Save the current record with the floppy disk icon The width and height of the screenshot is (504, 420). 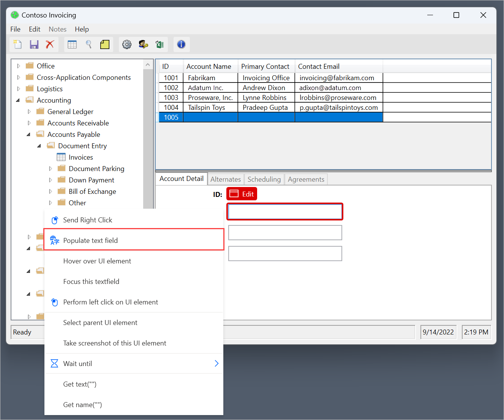[x=34, y=44]
